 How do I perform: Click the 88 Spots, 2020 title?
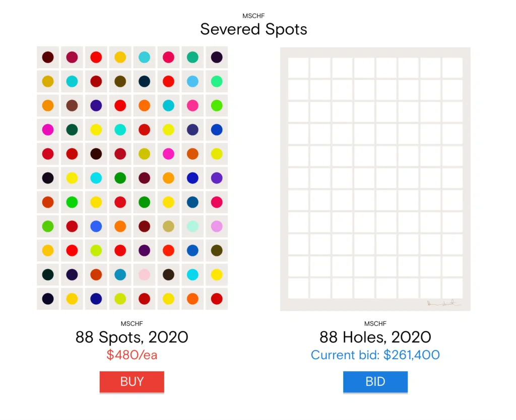coord(132,337)
